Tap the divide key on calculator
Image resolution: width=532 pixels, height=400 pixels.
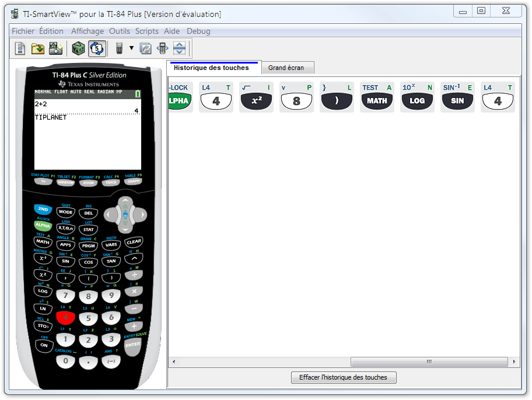tap(134, 275)
